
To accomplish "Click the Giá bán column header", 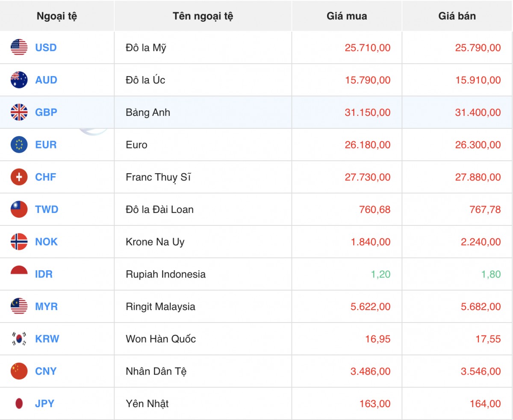I will point(457,16).
